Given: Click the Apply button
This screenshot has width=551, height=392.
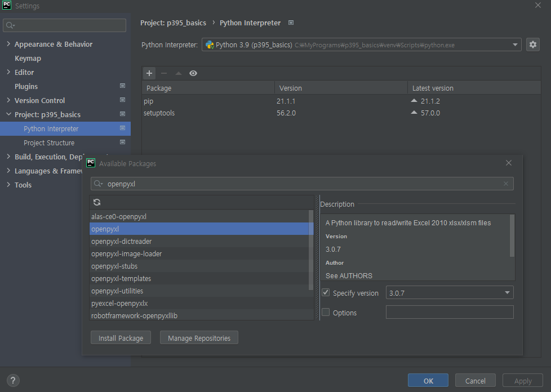Looking at the screenshot, I should [522, 380].
